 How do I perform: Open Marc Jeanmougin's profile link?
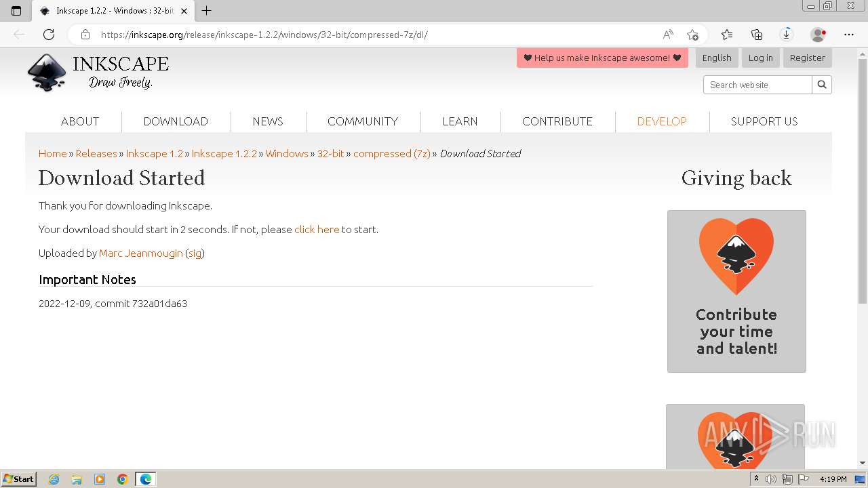coord(141,253)
